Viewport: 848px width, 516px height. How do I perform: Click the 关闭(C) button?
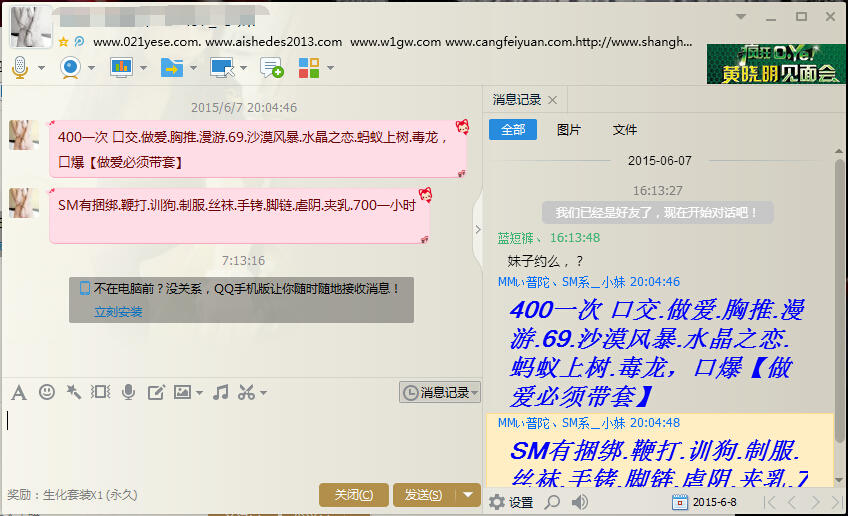tap(353, 495)
